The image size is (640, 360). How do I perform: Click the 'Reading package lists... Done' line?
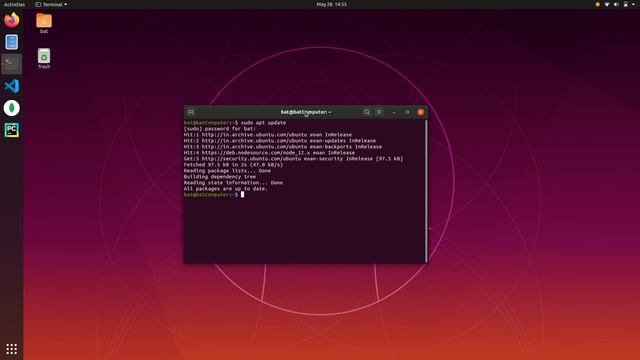(x=227, y=171)
